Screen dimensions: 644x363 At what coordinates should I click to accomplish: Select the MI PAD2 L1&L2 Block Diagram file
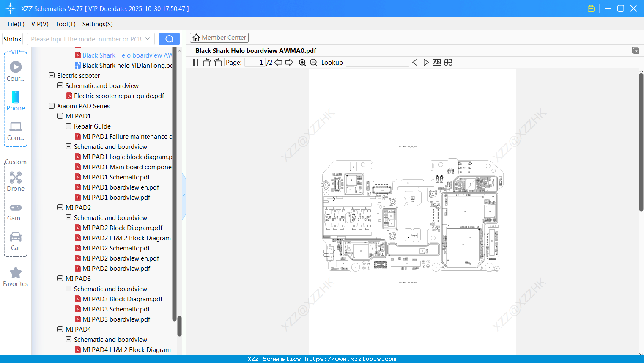(x=127, y=238)
